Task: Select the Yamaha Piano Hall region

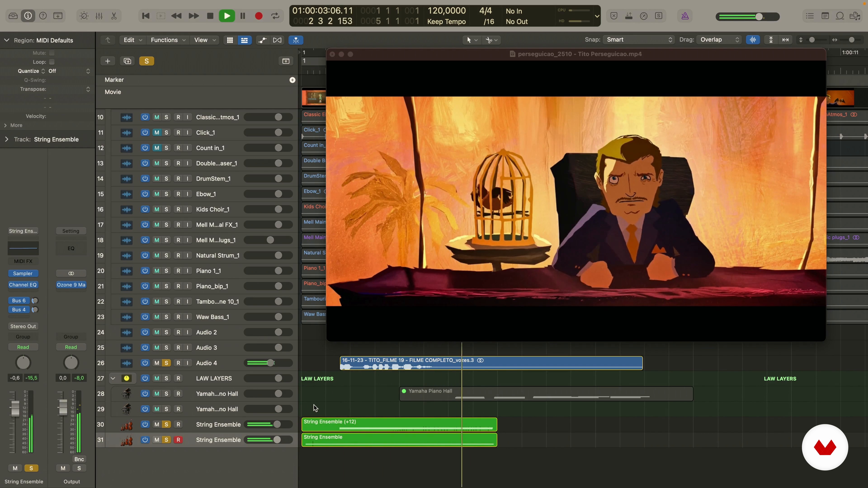Action: 546,394
